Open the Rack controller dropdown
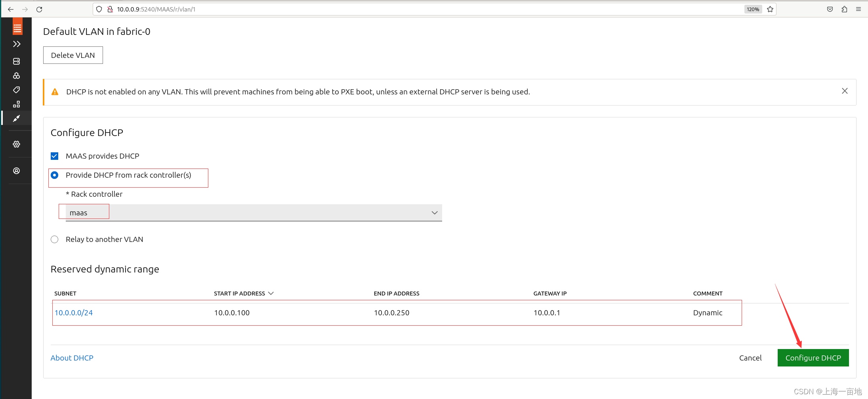This screenshot has height=399, width=868. click(254, 213)
